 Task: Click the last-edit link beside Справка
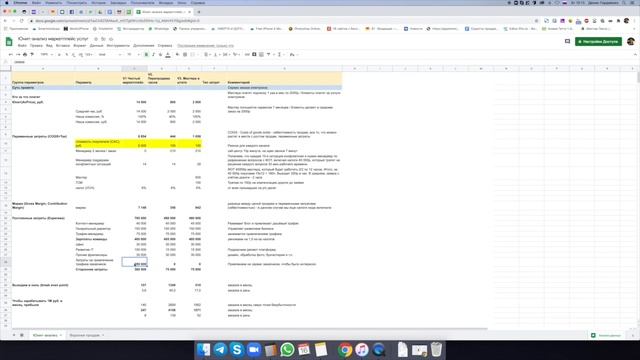coord(205,46)
